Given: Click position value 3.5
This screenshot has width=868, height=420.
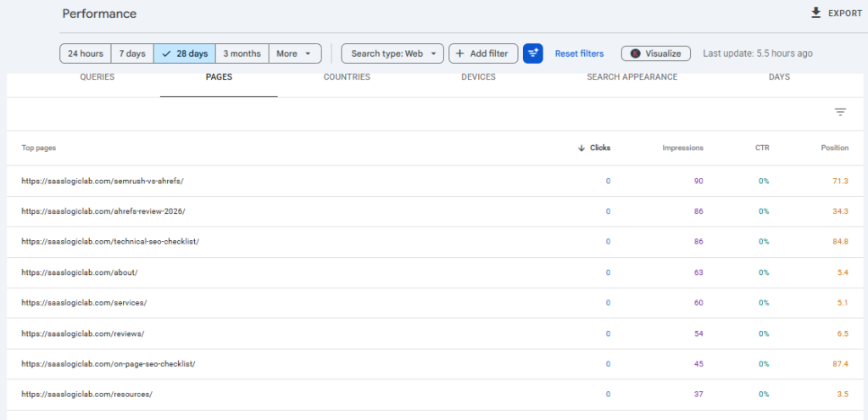Looking at the screenshot, I should pyautogui.click(x=843, y=395).
